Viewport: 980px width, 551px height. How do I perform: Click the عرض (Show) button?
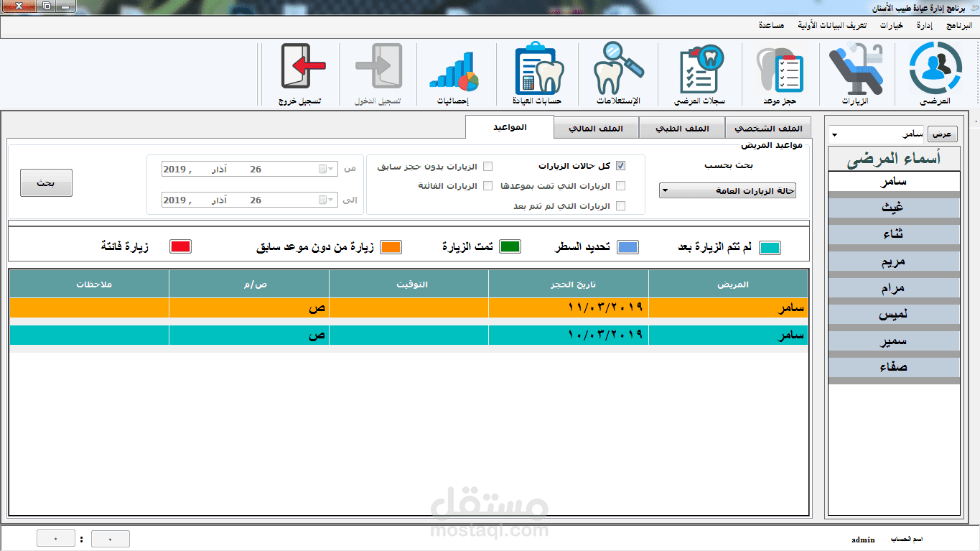click(943, 134)
